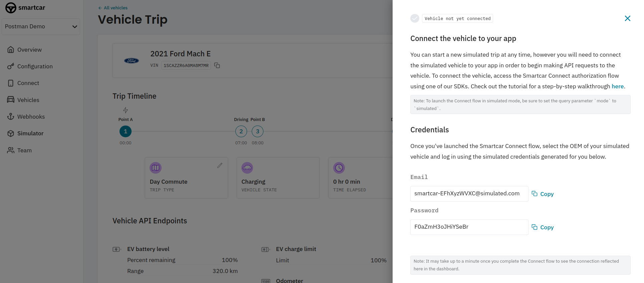Click the Vehicles car icon

[11, 100]
